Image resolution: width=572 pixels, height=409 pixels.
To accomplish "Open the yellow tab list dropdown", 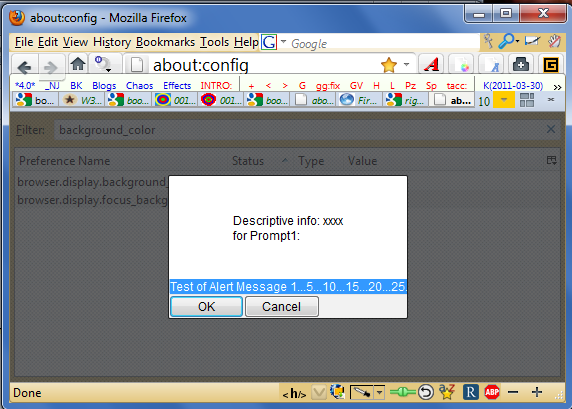I will pos(503,100).
